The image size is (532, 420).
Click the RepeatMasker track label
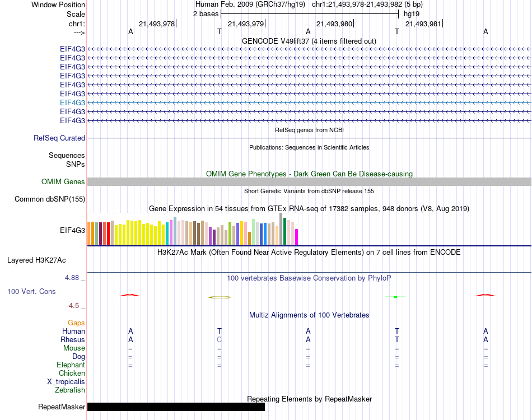[x=62, y=407]
